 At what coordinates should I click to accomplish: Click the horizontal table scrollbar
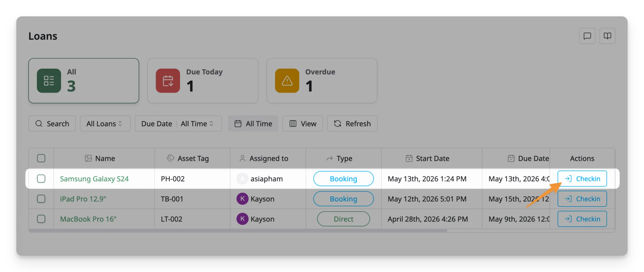tap(238, 230)
